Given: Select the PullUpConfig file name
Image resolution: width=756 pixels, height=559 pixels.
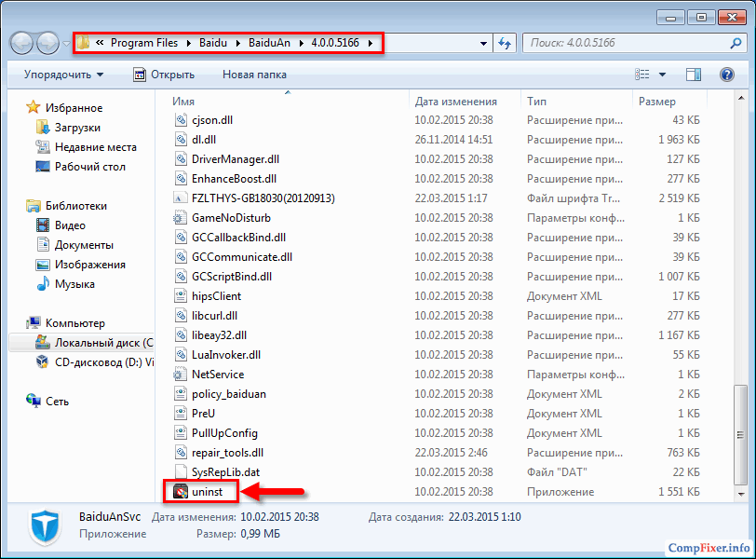Looking at the screenshot, I should [x=224, y=433].
